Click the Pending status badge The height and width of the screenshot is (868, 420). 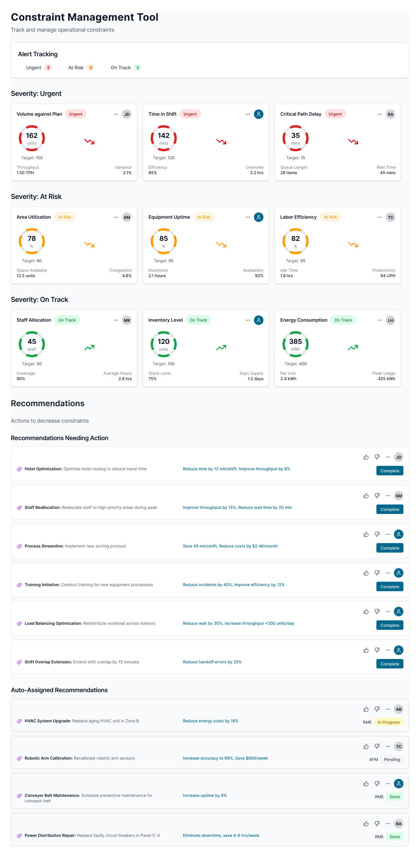(x=392, y=759)
